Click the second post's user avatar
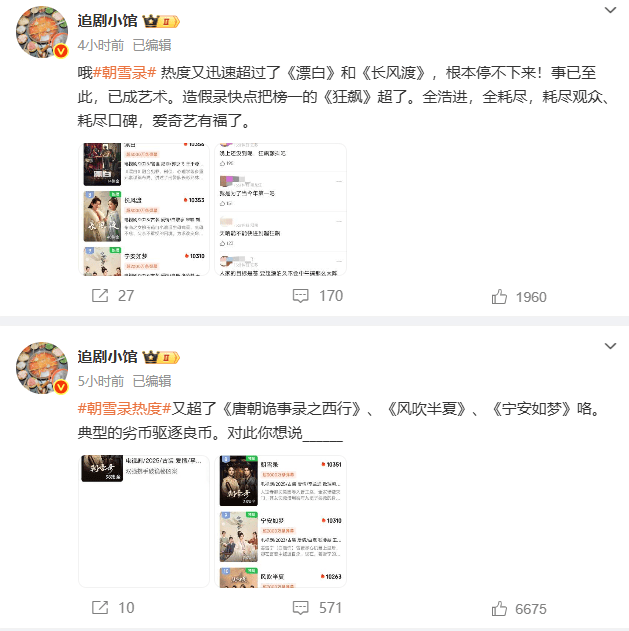The height and width of the screenshot is (631, 629). click(42, 368)
